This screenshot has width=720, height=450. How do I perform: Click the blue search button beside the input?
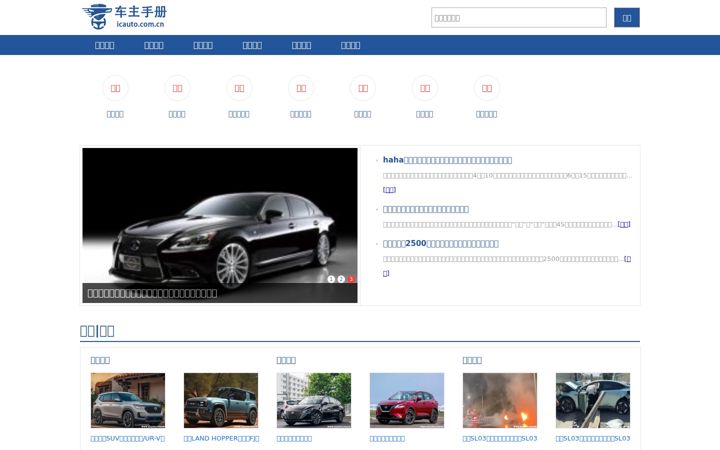[x=627, y=17]
